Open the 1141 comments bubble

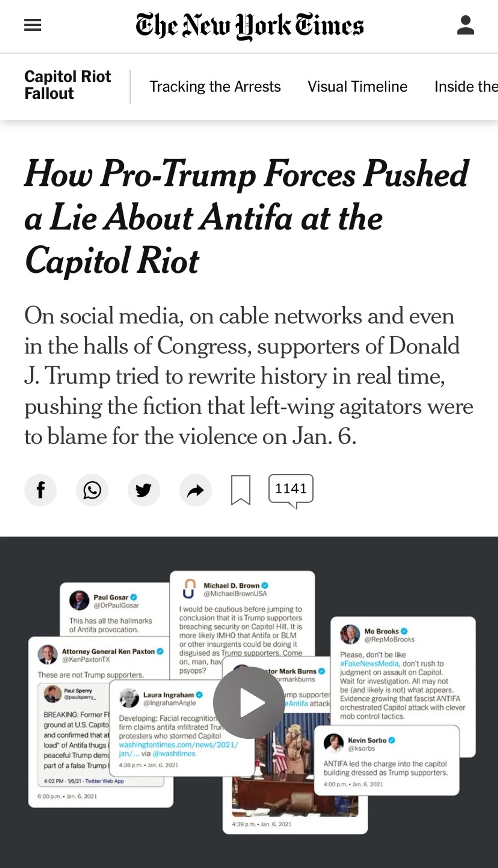[x=291, y=490]
